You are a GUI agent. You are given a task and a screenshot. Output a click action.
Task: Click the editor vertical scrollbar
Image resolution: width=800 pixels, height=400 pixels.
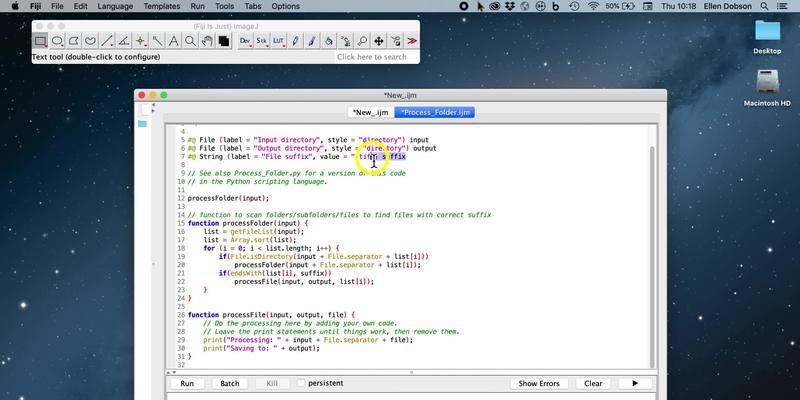(x=653, y=255)
